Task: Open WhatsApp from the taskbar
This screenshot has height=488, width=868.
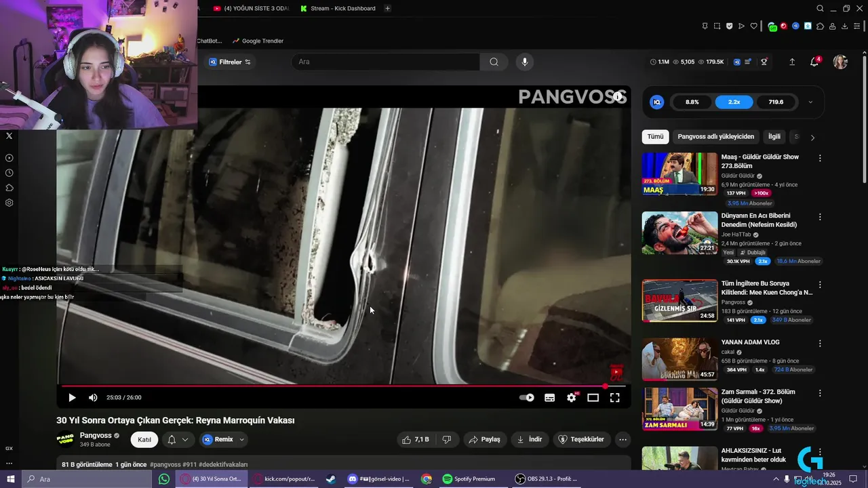Action: pyautogui.click(x=164, y=479)
